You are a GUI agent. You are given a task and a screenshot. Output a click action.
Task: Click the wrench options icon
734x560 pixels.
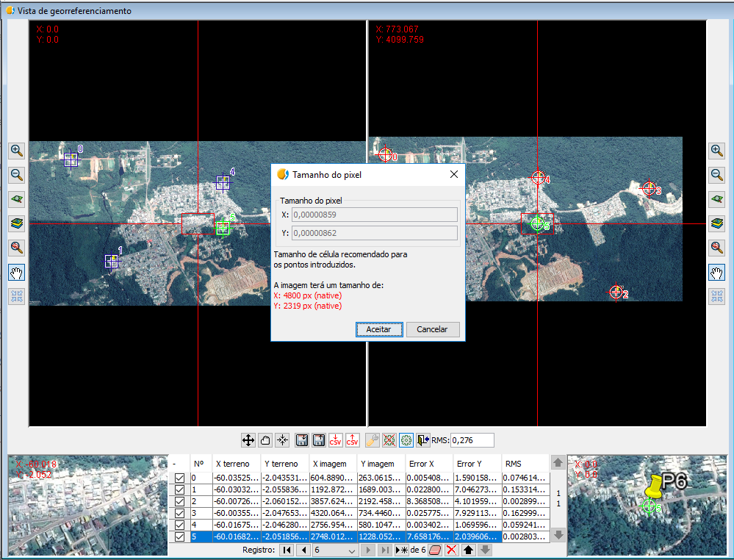point(373,440)
